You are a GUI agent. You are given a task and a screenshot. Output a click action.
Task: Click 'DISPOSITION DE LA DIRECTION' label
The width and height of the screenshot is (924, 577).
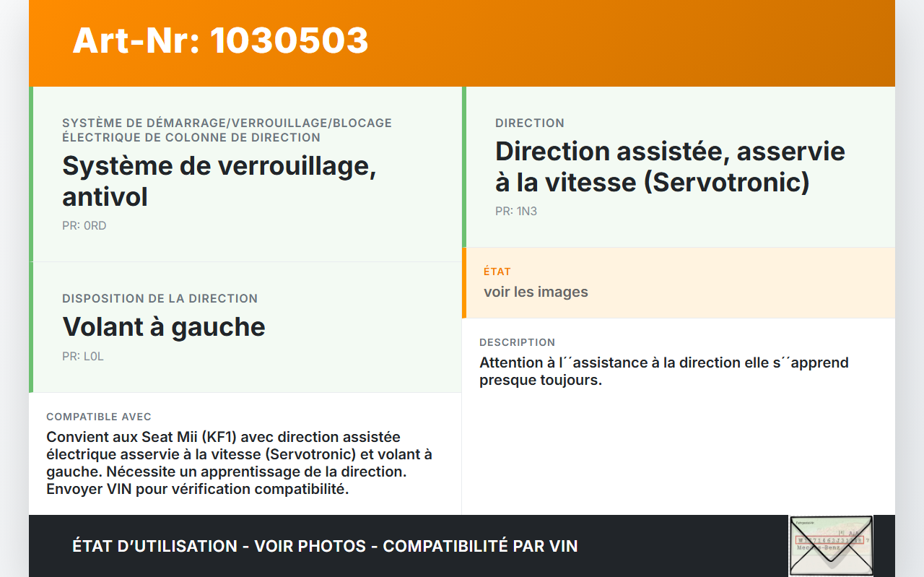click(160, 298)
